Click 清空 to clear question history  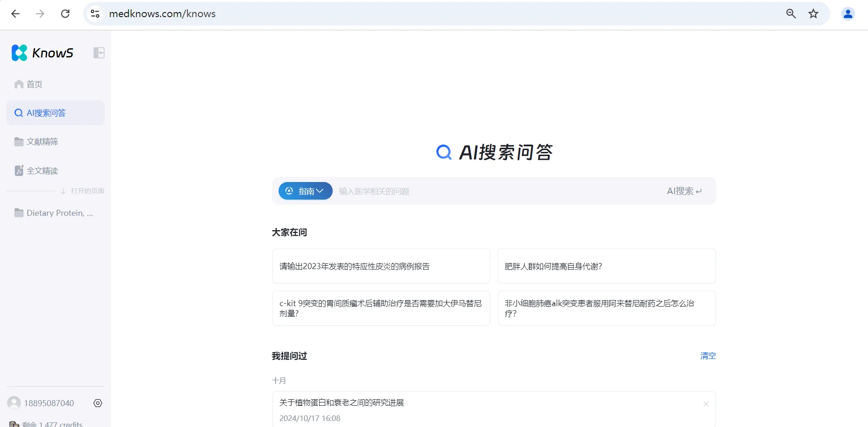708,356
